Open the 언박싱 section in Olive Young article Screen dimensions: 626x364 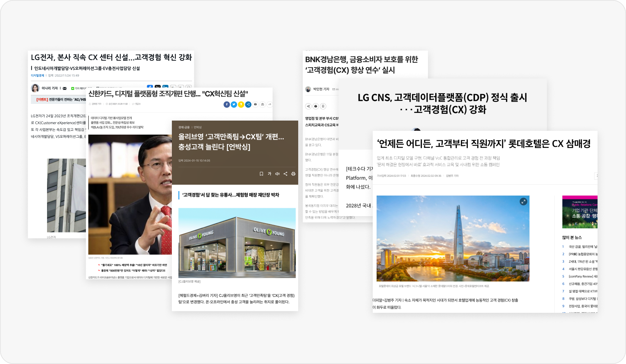tap(198, 127)
